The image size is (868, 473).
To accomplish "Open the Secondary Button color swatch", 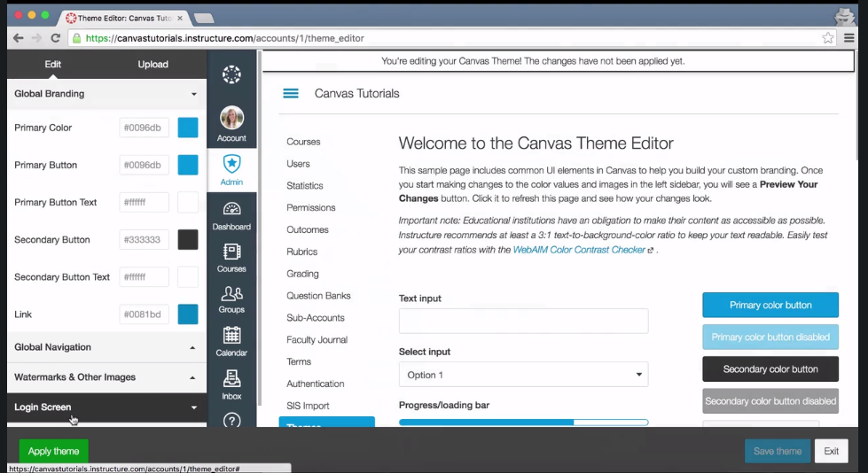I will pos(188,239).
